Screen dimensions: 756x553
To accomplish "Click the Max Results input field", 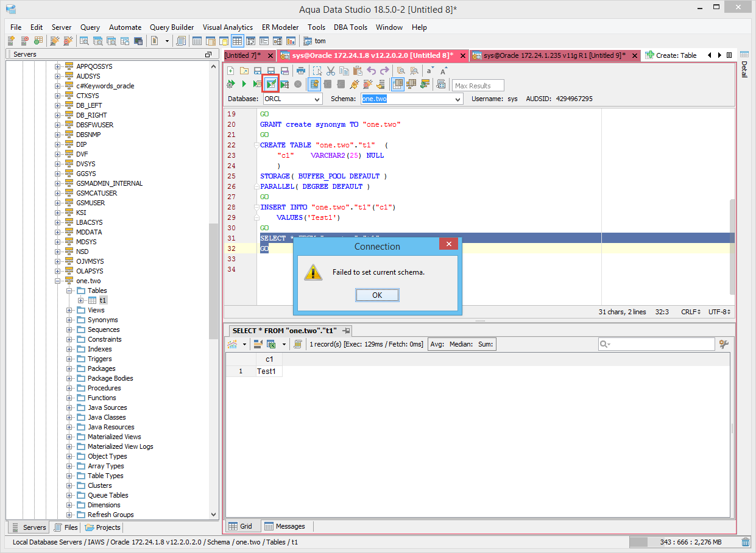I will tap(478, 85).
